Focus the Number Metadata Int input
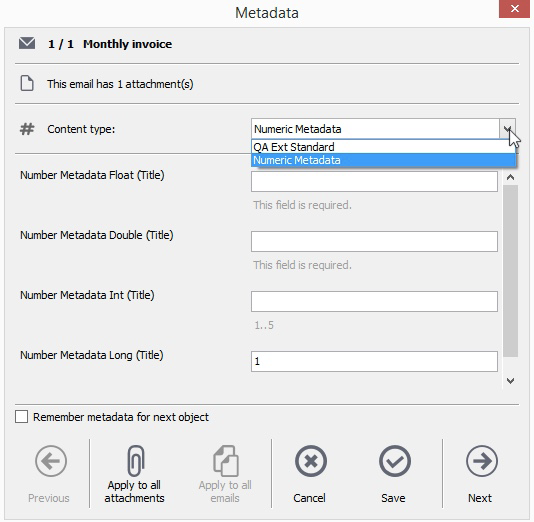 click(x=374, y=301)
